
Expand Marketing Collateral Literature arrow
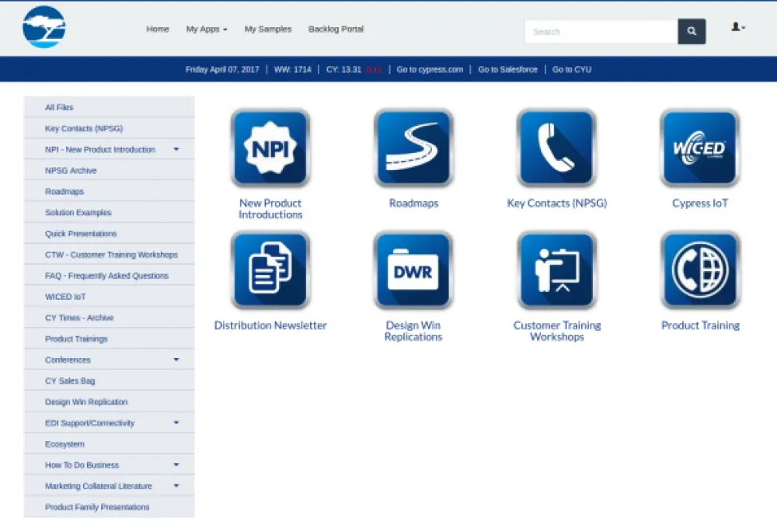[176, 485]
